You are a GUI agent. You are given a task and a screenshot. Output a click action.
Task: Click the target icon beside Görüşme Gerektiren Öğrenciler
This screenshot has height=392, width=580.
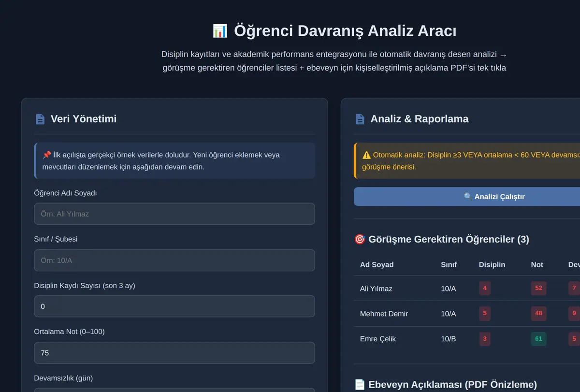360,239
